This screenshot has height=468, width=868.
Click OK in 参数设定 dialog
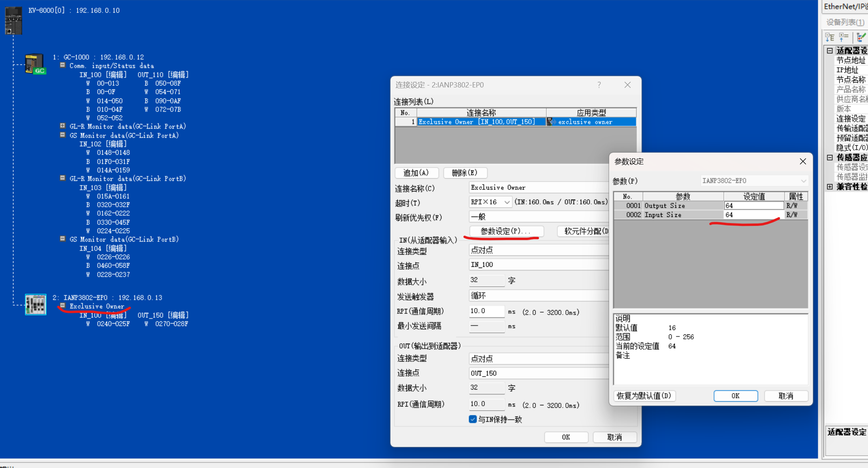point(735,396)
